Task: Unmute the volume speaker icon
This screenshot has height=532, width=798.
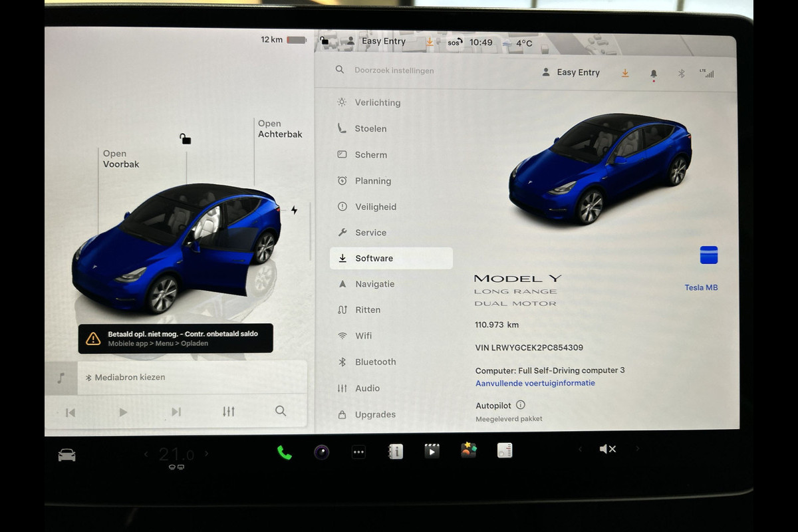Action: (607, 450)
